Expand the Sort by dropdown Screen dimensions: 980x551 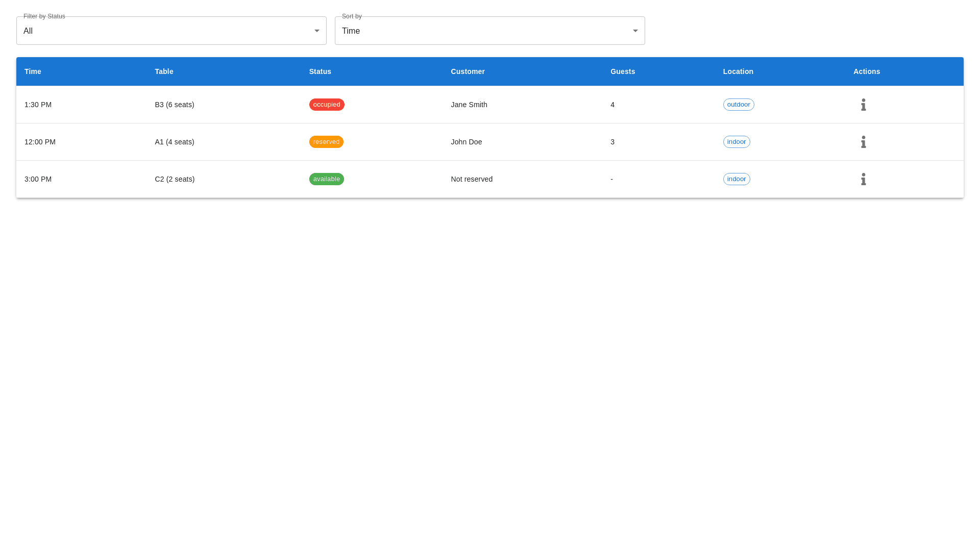coord(489,31)
